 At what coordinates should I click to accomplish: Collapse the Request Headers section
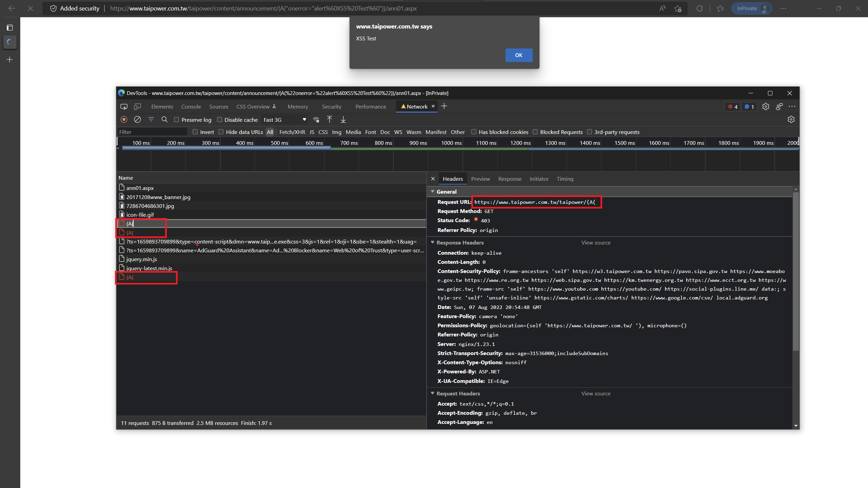click(433, 393)
